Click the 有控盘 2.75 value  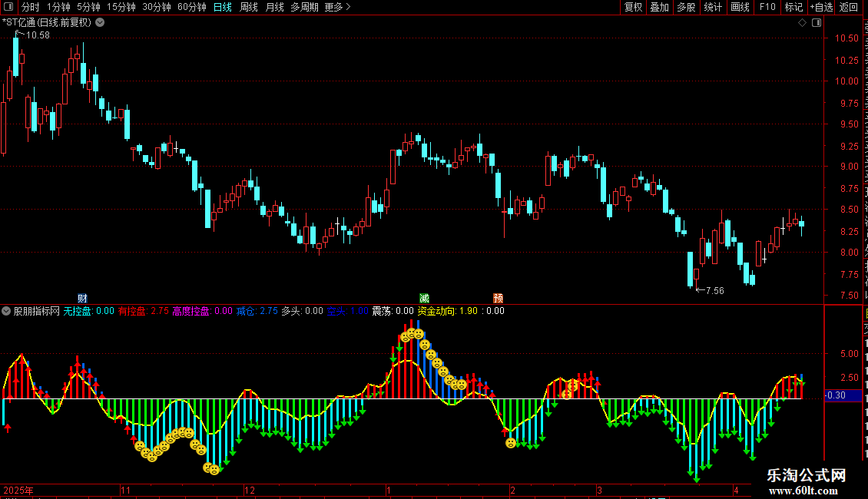[144, 311]
